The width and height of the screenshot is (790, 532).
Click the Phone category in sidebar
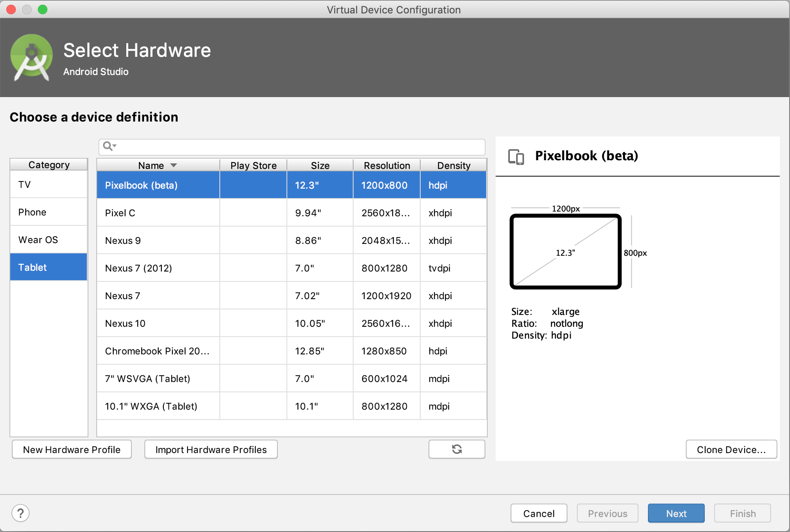point(50,212)
